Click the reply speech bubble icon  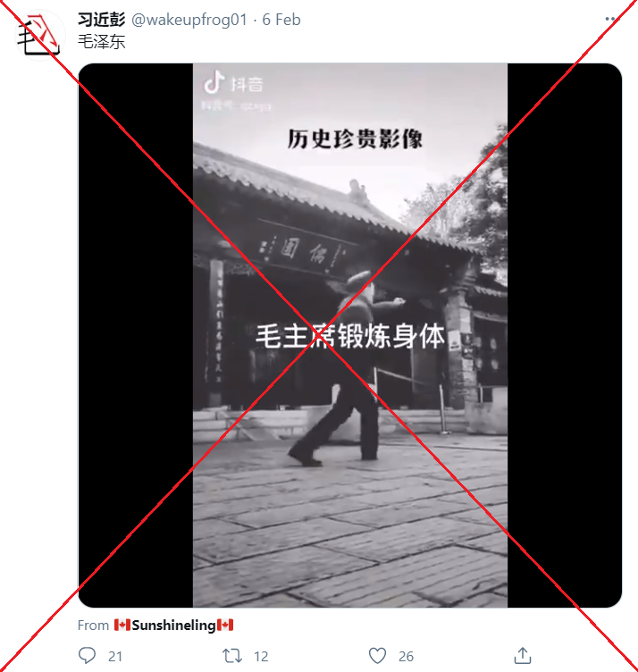[87, 655]
